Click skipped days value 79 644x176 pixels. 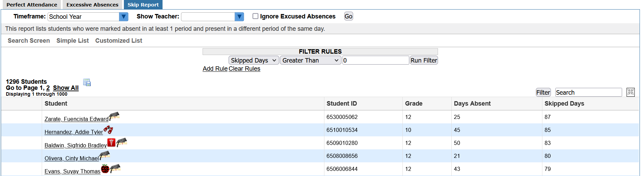coord(548,169)
